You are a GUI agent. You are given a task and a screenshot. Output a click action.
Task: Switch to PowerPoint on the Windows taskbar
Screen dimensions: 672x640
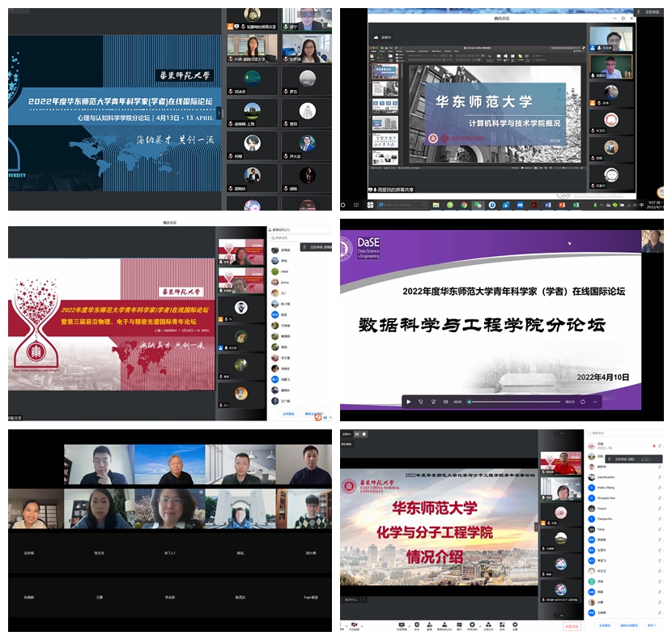(x=562, y=205)
